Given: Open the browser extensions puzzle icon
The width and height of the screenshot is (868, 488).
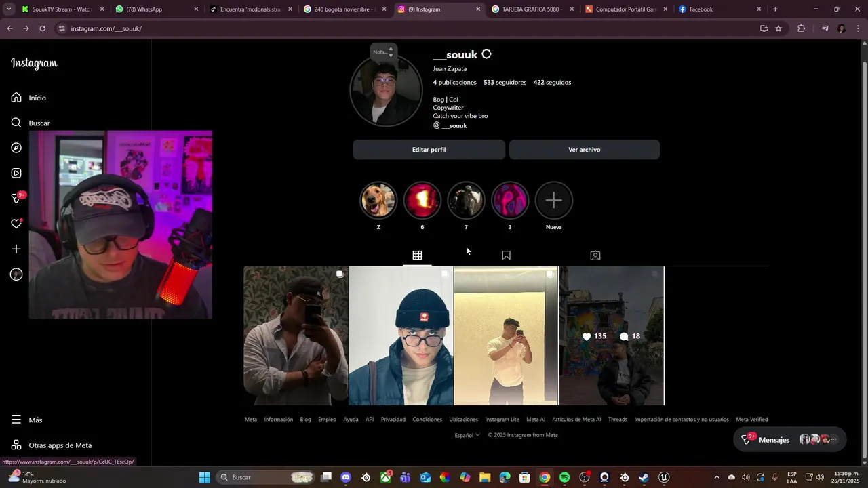Looking at the screenshot, I should click(x=801, y=28).
